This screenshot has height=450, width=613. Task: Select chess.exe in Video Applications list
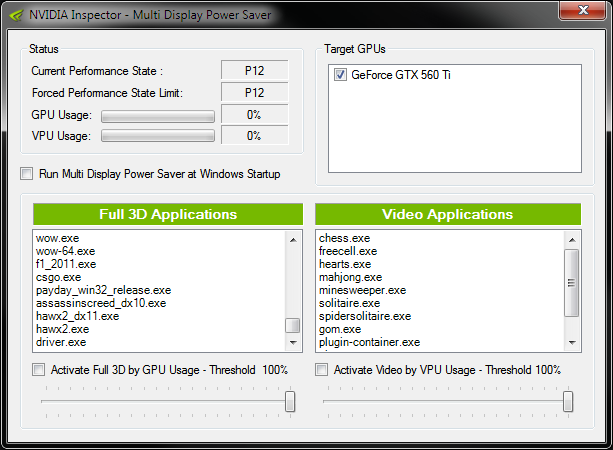pyautogui.click(x=344, y=238)
